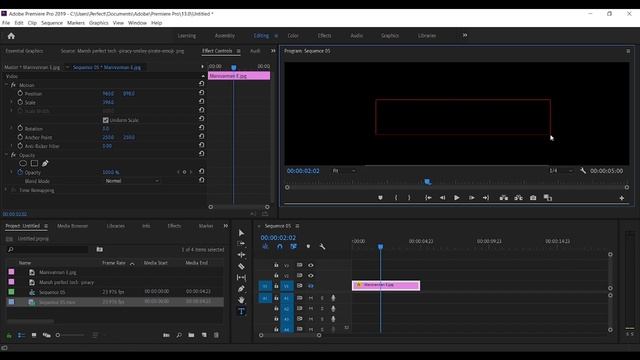Select the Type tool
Image resolution: width=640 pixels, height=360 pixels.
(x=241, y=311)
